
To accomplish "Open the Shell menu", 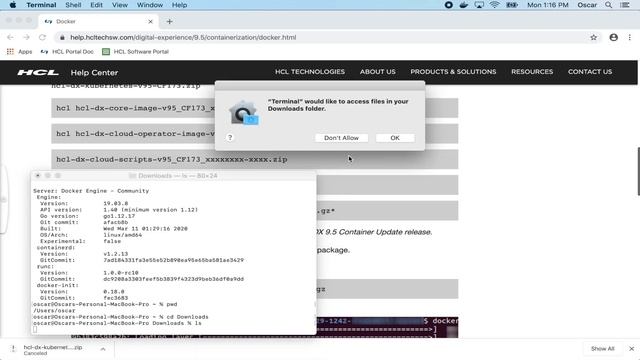I will point(73,5).
